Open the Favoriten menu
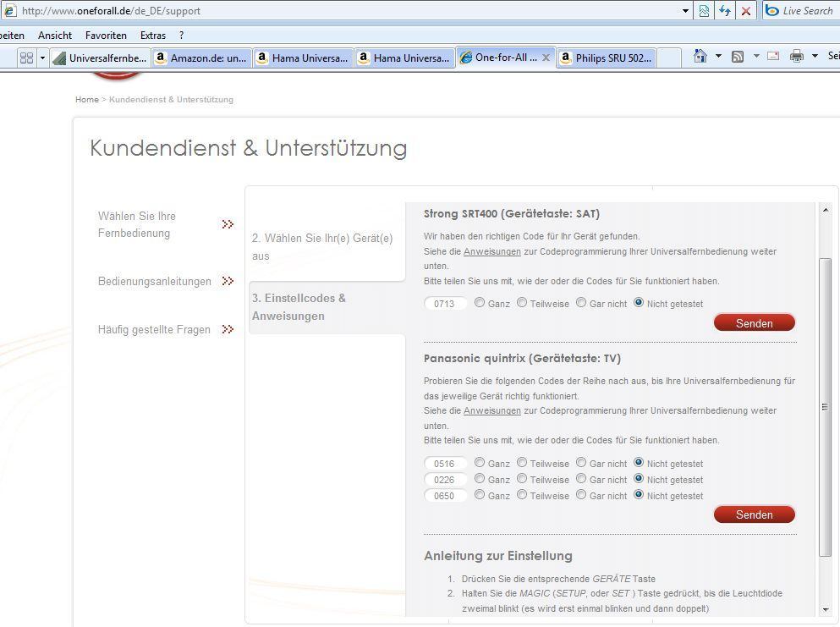 (x=106, y=36)
